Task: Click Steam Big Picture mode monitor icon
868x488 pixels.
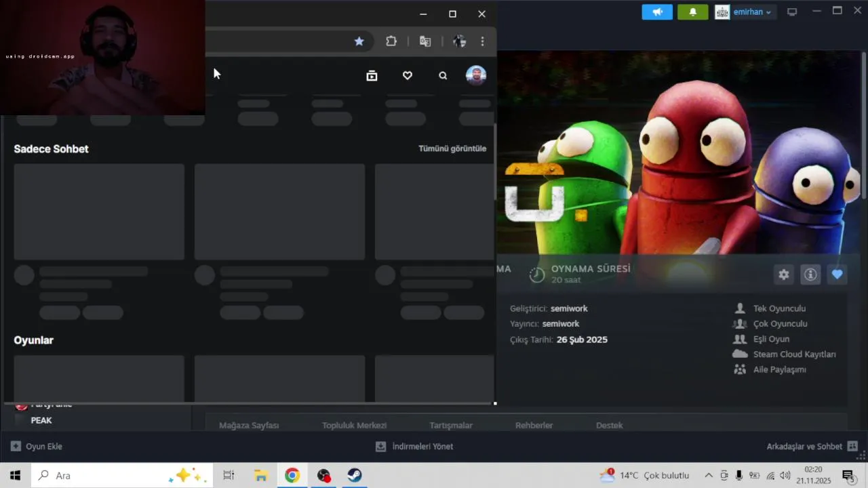Action: 791,12
